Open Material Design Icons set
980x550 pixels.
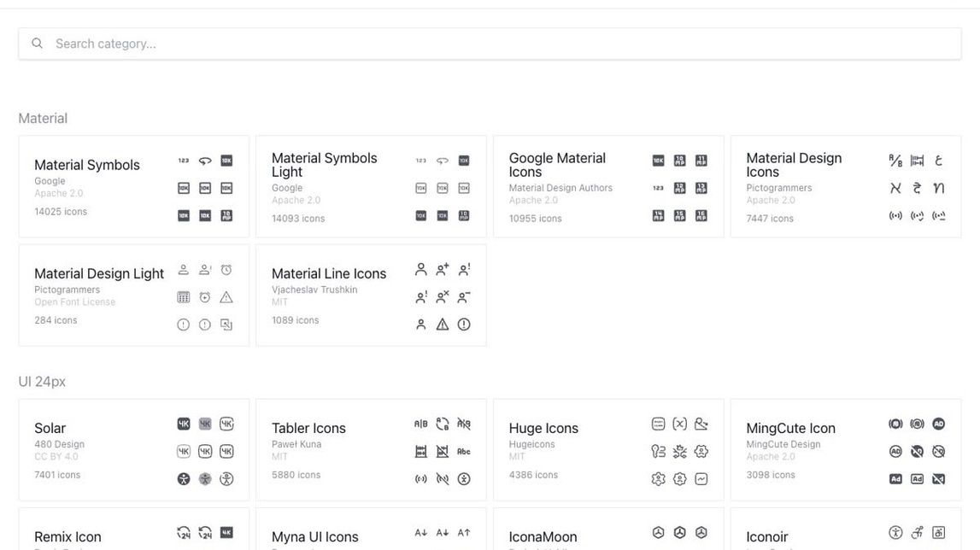click(x=846, y=186)
